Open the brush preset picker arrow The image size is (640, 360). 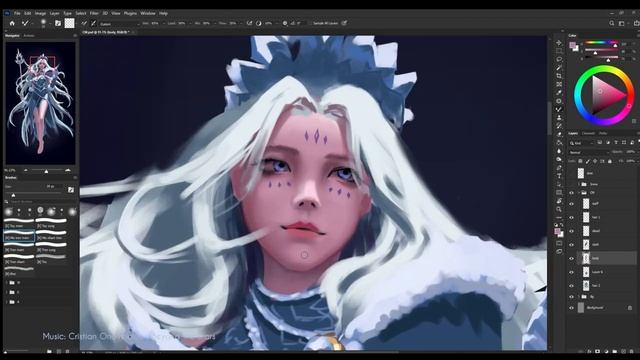coord(50,24)
